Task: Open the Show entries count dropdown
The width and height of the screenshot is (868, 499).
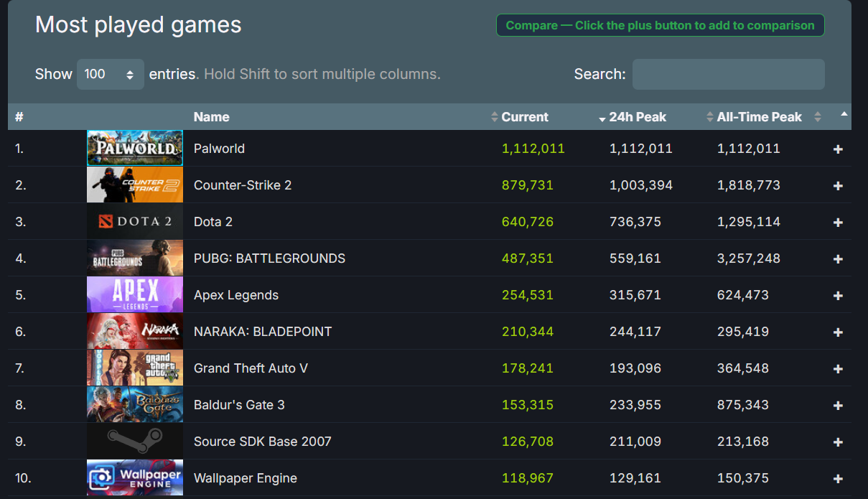Action: 110,74
